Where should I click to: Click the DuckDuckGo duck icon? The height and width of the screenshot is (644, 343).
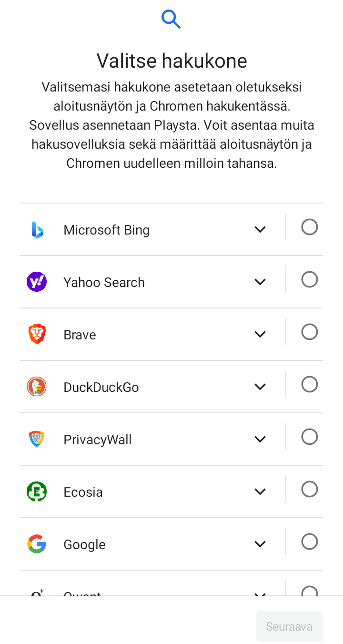point(37,387)
